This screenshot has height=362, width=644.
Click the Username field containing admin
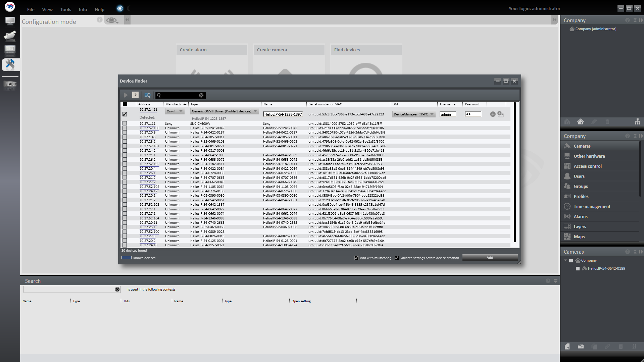click(448, 114)
